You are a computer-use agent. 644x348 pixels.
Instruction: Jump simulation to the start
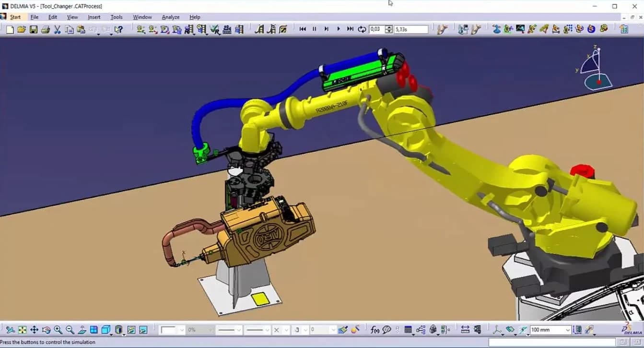pyautogui.click(x=303, y=29)
